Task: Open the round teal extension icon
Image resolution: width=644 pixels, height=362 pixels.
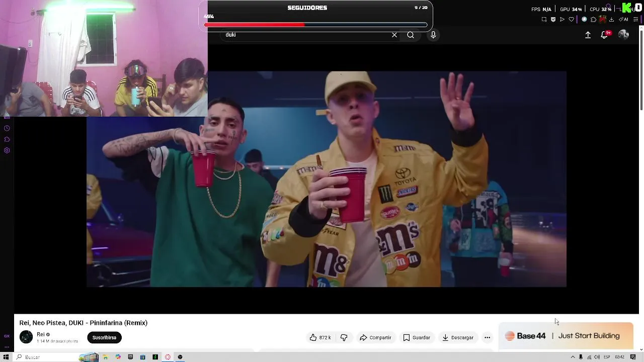Action: (584, 19)
